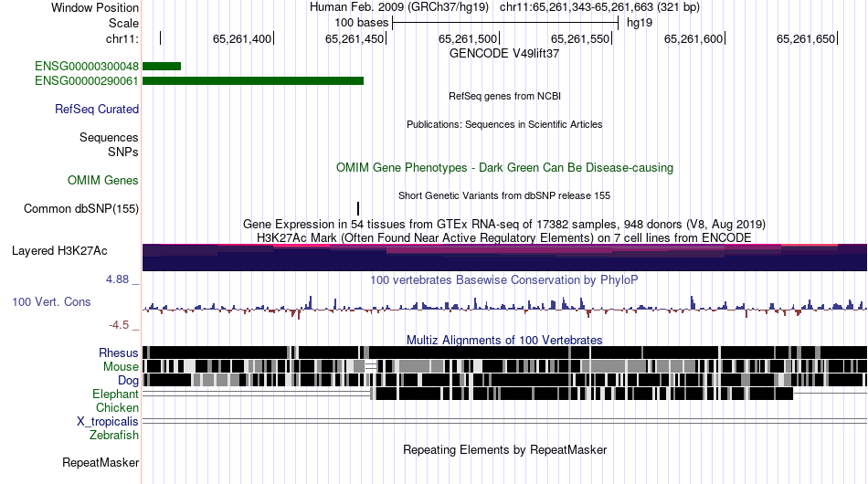Select the long ENSG00000290061 green gene bar
This screenshot has height=484, width=868.
(253, 80)
